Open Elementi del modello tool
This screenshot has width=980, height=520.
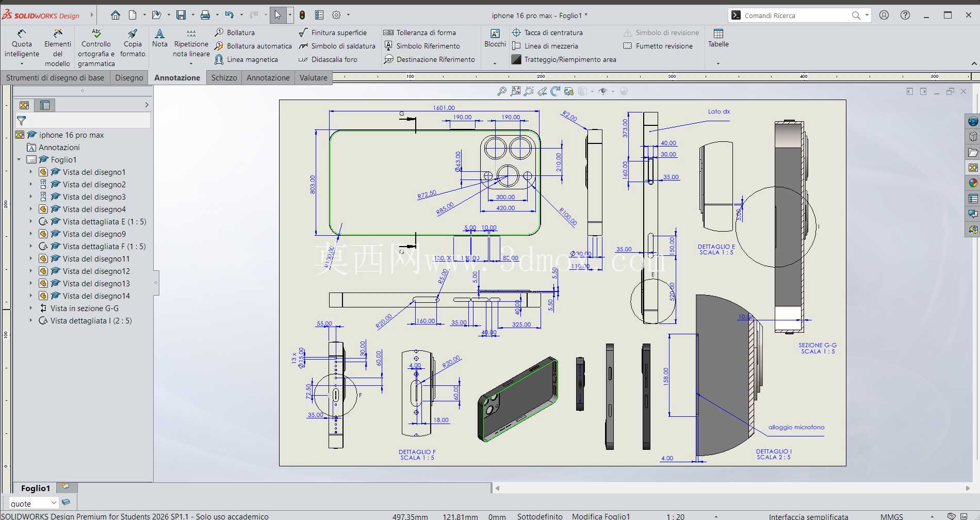[57, 47]
